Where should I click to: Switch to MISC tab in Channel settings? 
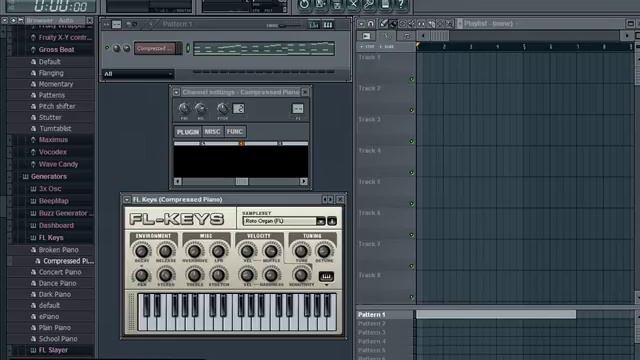(x=212, y=132)
